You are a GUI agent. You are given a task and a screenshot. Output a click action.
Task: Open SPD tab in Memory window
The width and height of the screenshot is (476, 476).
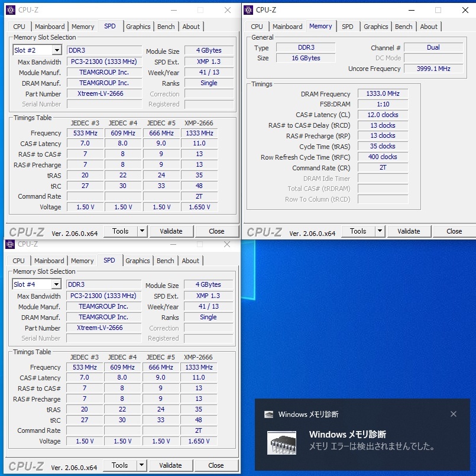(x=348, y=27)
